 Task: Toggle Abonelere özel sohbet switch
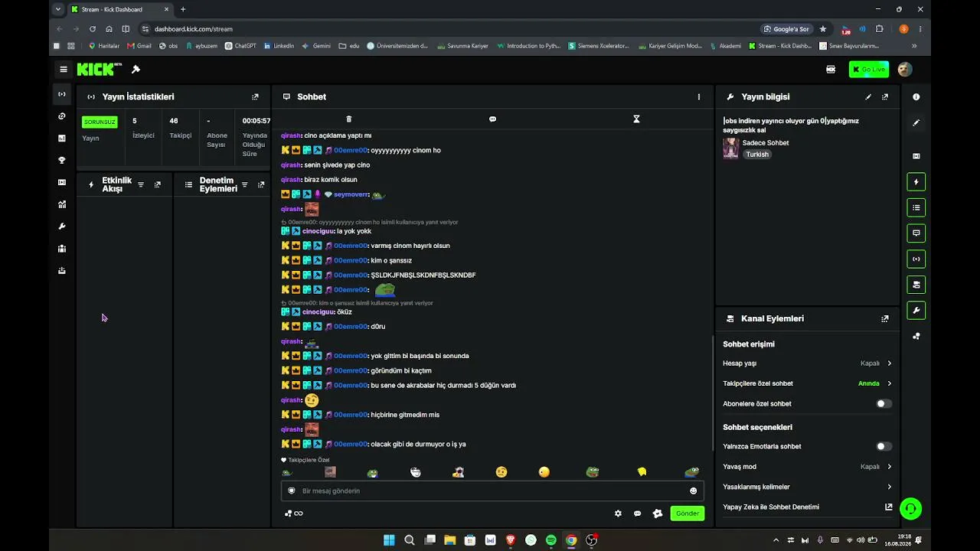tap(884, 404)
